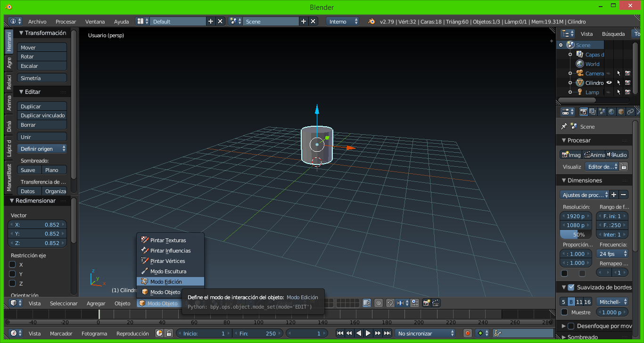The image size is (644, 343).
Task: Open the Ayuda menu
Action: (x=121, y=22)
